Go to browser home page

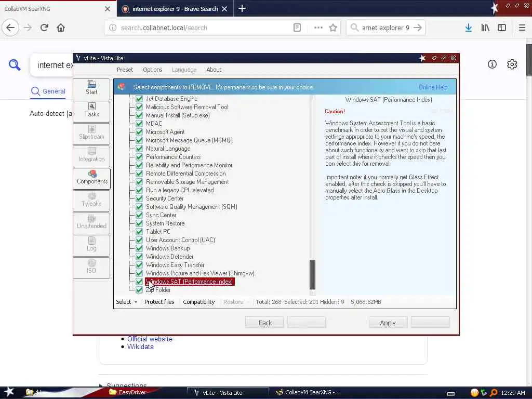pos(61,28)
